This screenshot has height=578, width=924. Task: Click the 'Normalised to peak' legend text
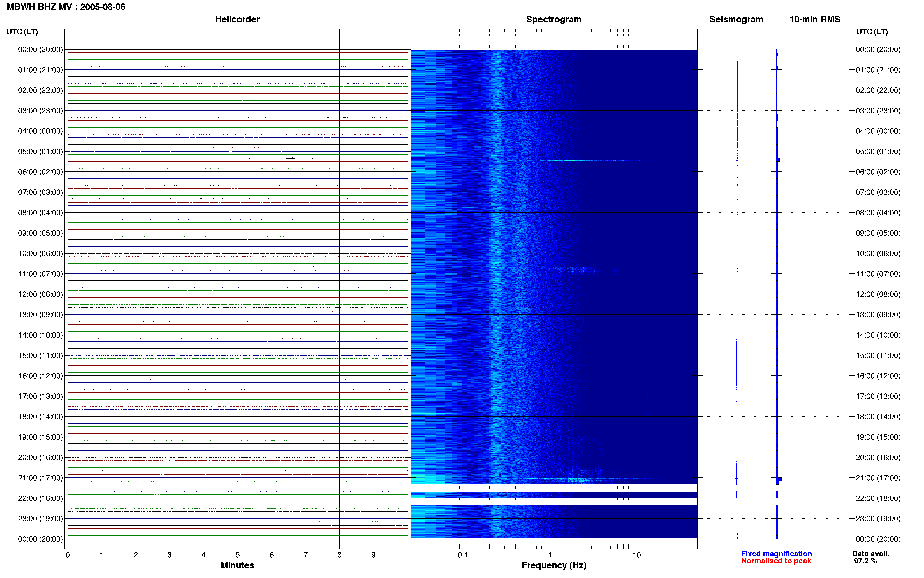coord(776,561)
